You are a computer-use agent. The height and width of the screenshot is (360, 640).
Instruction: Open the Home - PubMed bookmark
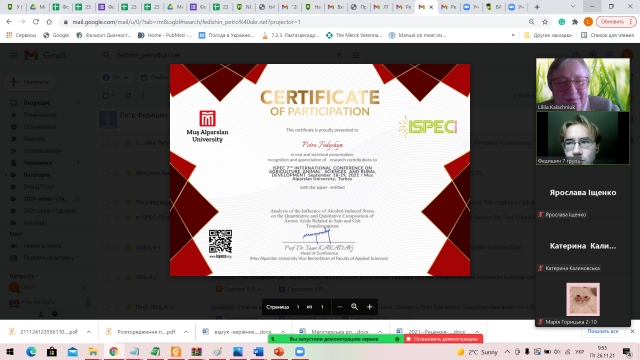(165, 35)
